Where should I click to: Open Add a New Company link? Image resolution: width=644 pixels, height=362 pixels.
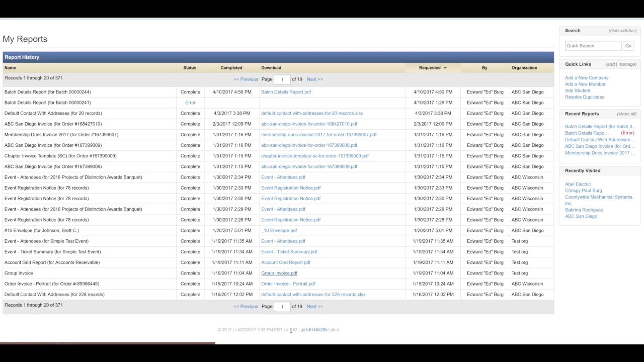[587, 78]
